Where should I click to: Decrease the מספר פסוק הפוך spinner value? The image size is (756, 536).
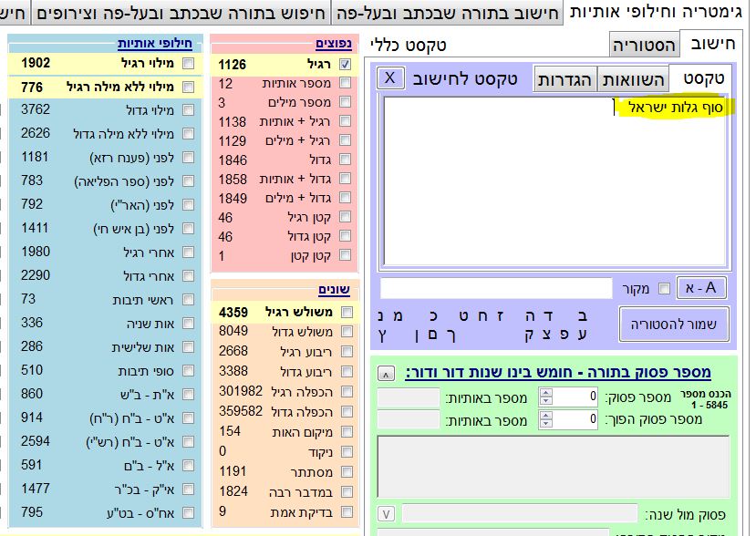tap(545, 424)
